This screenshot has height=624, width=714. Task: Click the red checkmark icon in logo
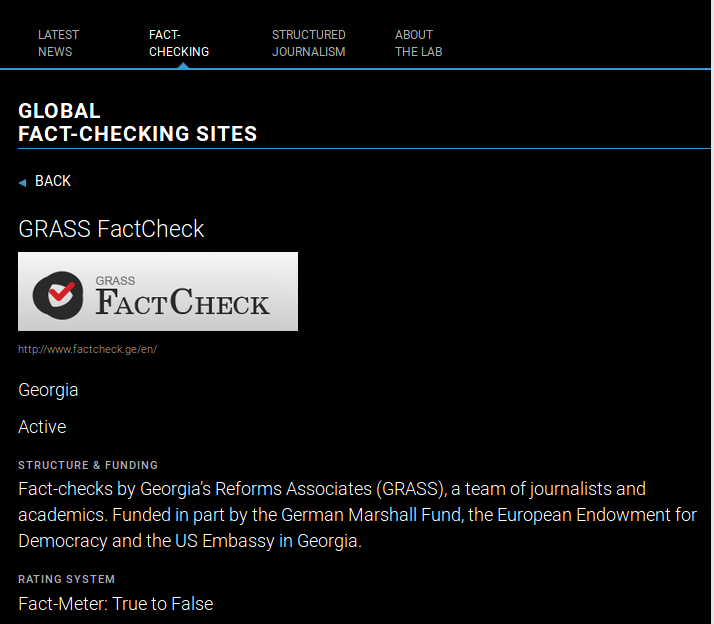[x=60, y=292]
